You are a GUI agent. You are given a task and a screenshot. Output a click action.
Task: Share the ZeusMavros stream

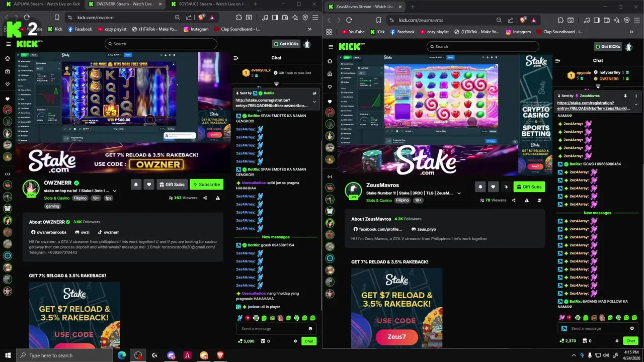point(514,200)
